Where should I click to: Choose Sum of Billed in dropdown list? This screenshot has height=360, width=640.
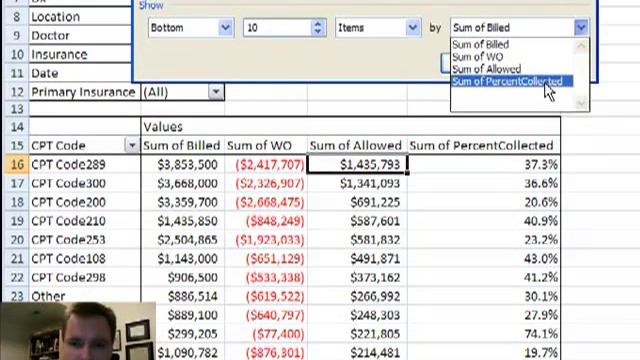[x=480, y=44]
